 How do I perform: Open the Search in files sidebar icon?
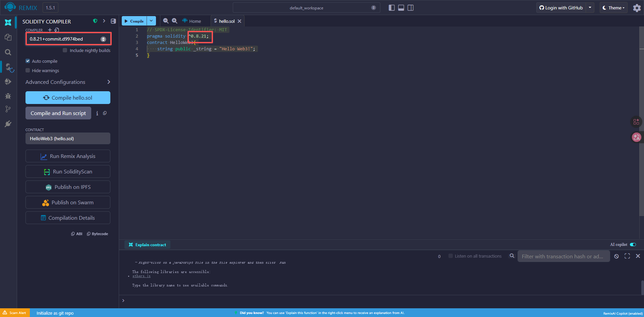tap(8, 52)
